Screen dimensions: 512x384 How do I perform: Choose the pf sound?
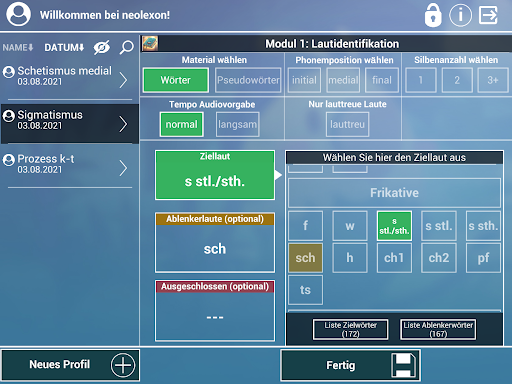(x=483, y=258)
